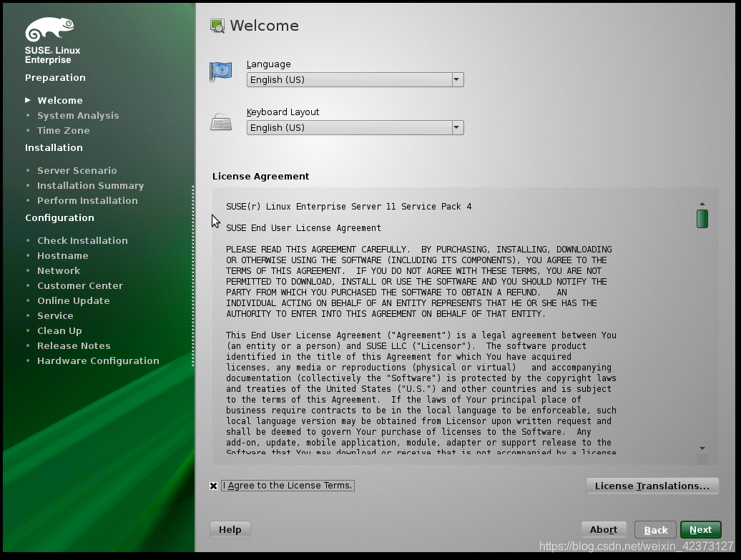Click the Language label
This screenshot has height=560, width=741.
(268, 64)
